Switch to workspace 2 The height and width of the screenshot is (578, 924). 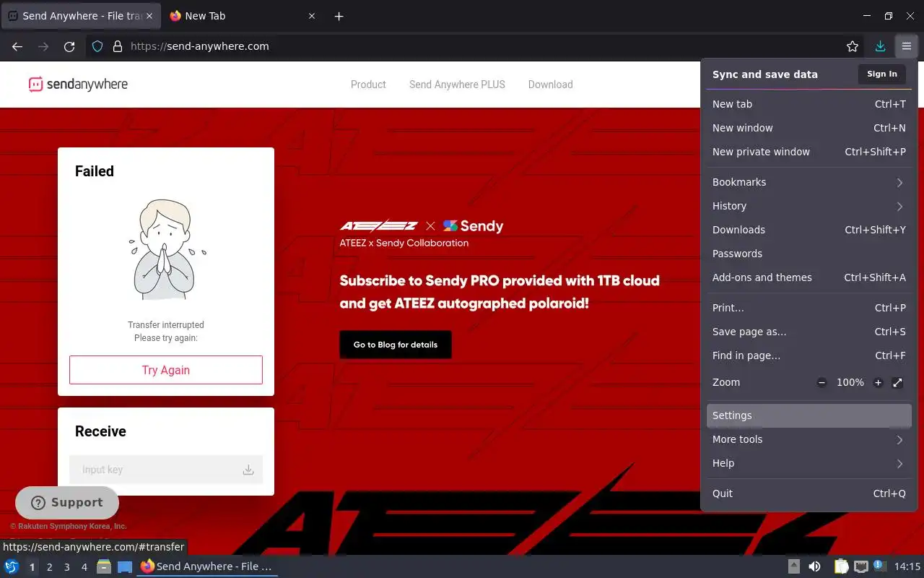tap(49, 567)
